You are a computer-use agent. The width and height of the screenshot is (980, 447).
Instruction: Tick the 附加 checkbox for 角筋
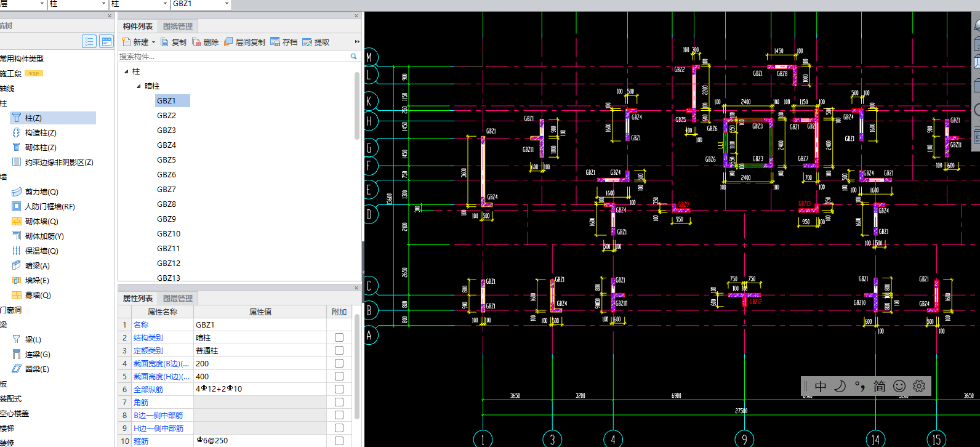click(x=339, y=402)
